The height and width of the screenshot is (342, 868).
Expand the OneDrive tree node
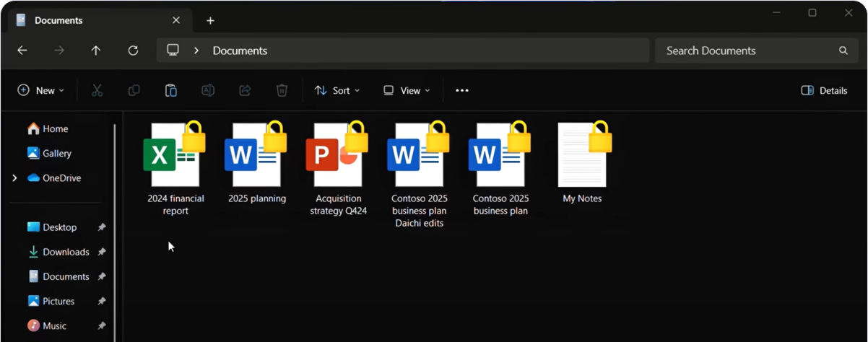pos(14,178)
